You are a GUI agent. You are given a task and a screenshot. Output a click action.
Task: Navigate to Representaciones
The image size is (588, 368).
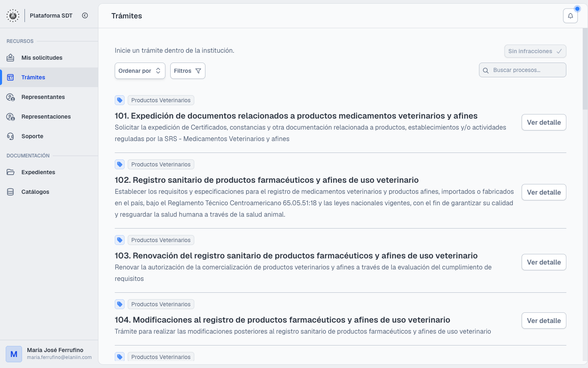pyautogui.click(x=49, y=117)
